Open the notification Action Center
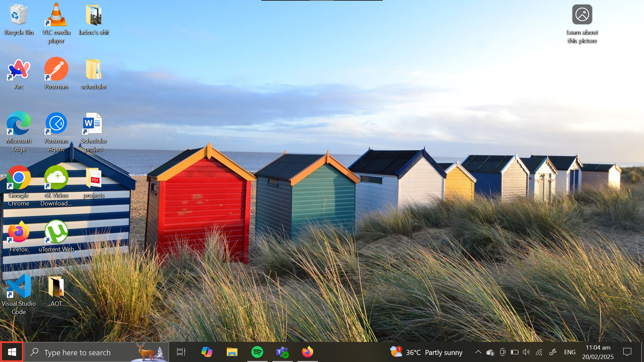Image resolution: width=644 pixels, height=362 pixels. [627, 352]
